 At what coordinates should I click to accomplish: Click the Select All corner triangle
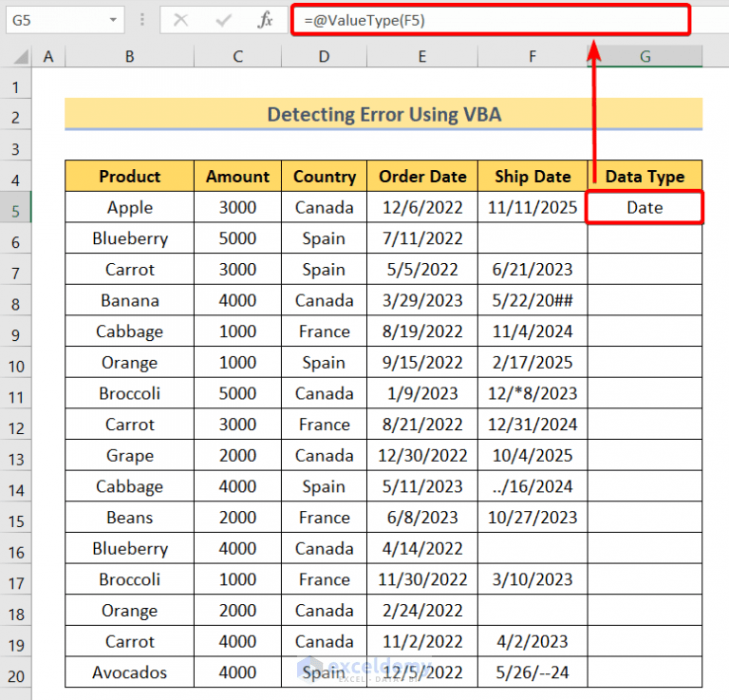pos(21,57)
